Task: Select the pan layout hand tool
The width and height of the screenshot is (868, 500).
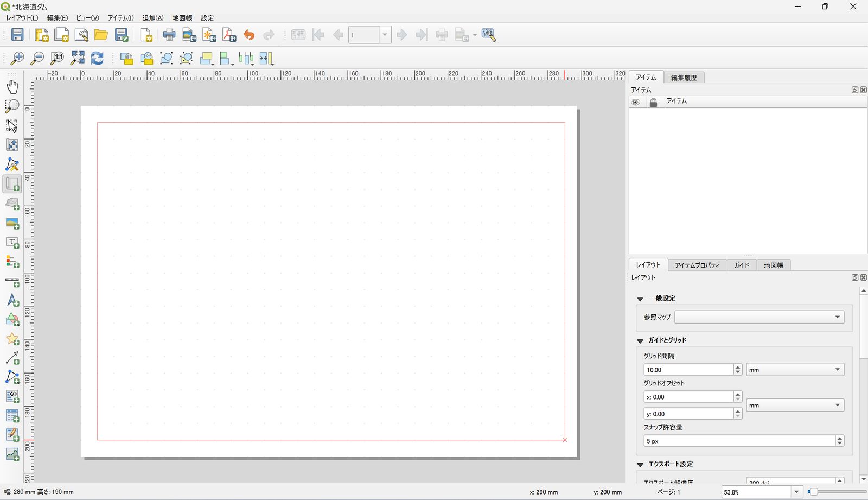Action: pyautogui.click(x=12, y=86)
